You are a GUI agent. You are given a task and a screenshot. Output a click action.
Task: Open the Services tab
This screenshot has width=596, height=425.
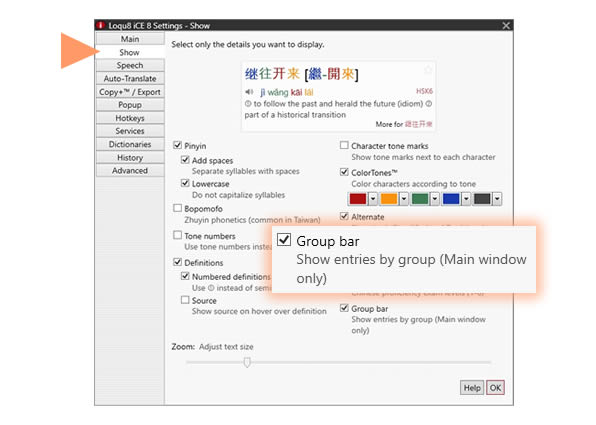(x=130, y=131)
